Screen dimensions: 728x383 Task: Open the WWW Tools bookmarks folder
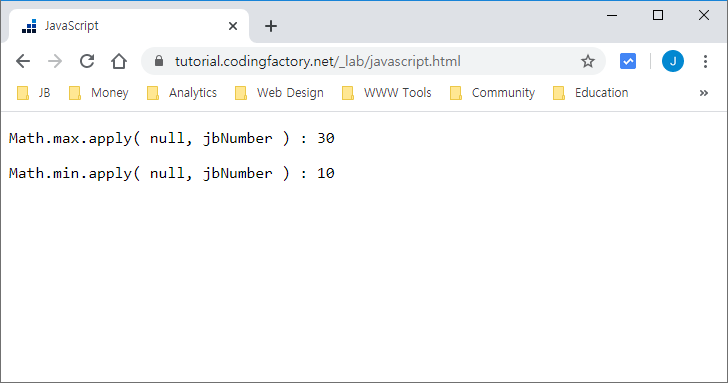tap(386, 93)
